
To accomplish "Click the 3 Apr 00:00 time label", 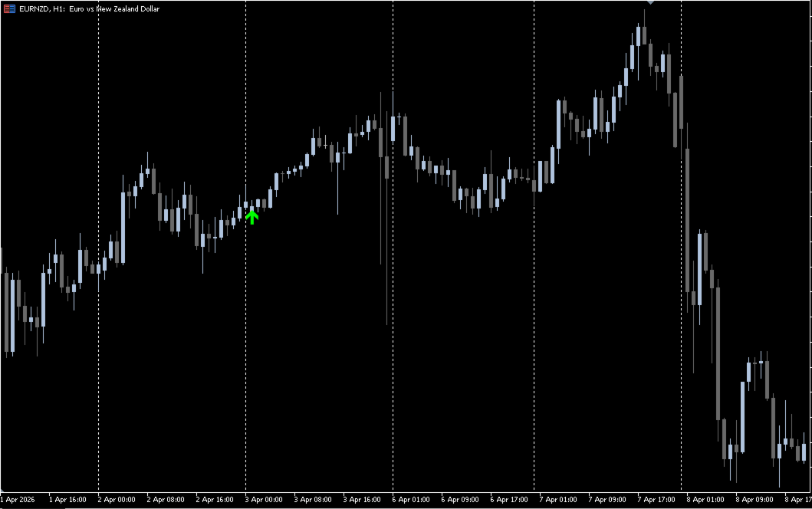I will tap(264, 500).
